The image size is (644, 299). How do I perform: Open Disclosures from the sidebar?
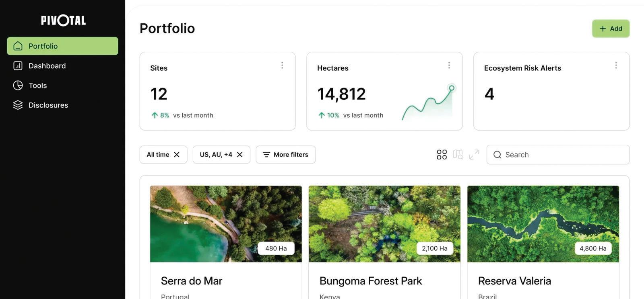48,105
